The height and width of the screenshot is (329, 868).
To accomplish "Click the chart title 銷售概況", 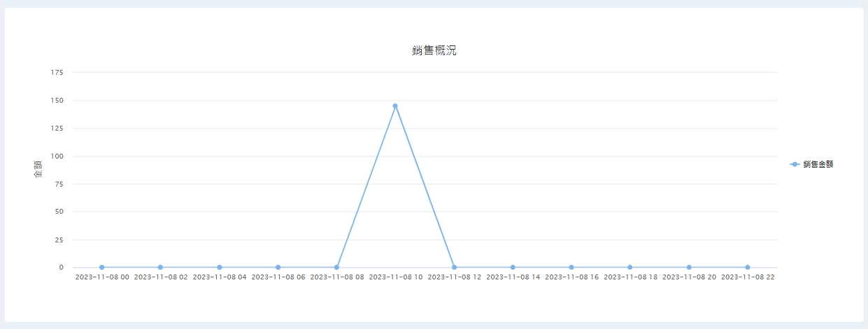I will coord(434,50).
